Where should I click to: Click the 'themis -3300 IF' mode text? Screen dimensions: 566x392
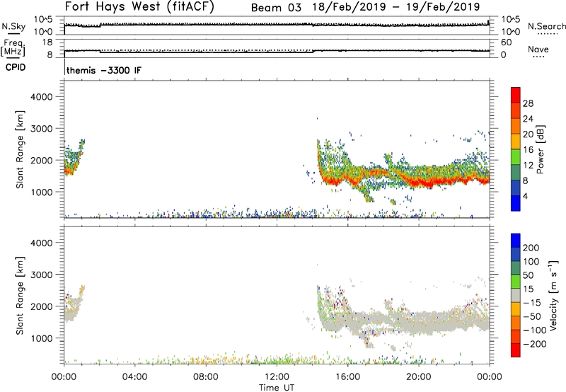[104, 70]
